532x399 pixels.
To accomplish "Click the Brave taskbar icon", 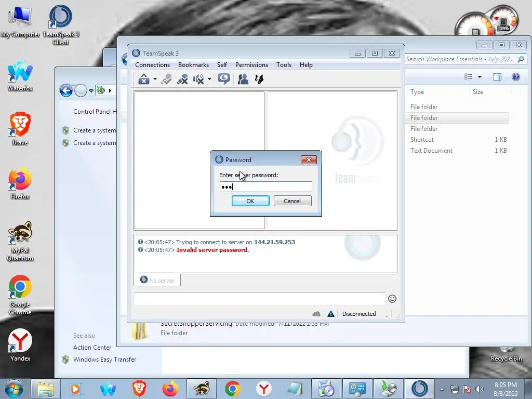I will (139, 389).
